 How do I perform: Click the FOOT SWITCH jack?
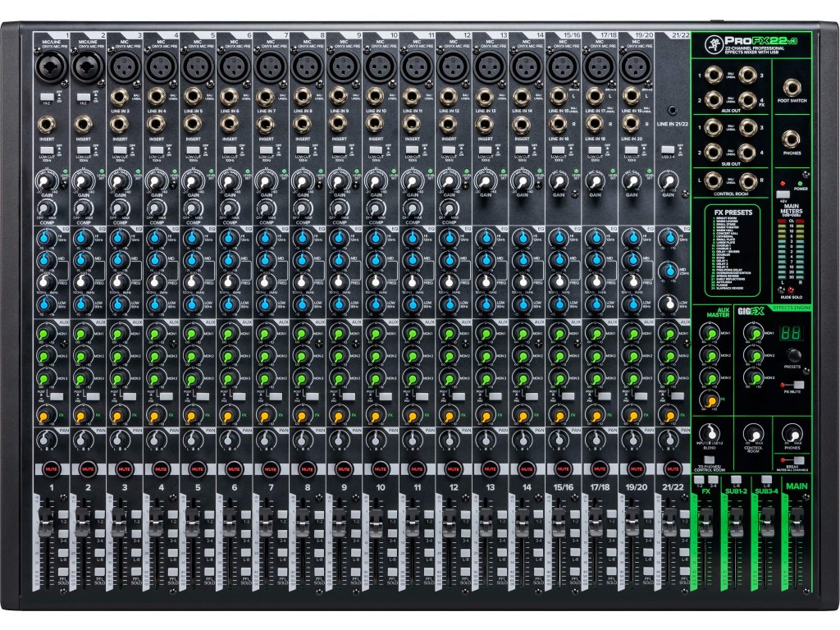[x=792, y=88]
